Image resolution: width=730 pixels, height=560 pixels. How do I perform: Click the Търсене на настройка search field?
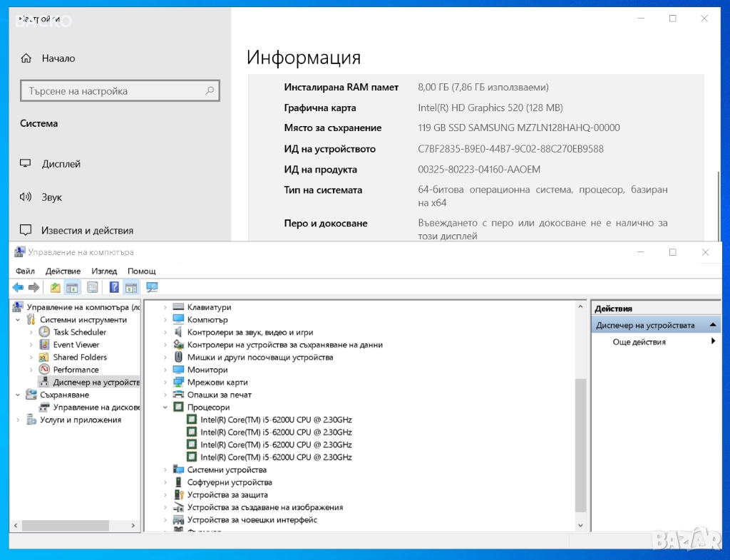tap(114, 91)
